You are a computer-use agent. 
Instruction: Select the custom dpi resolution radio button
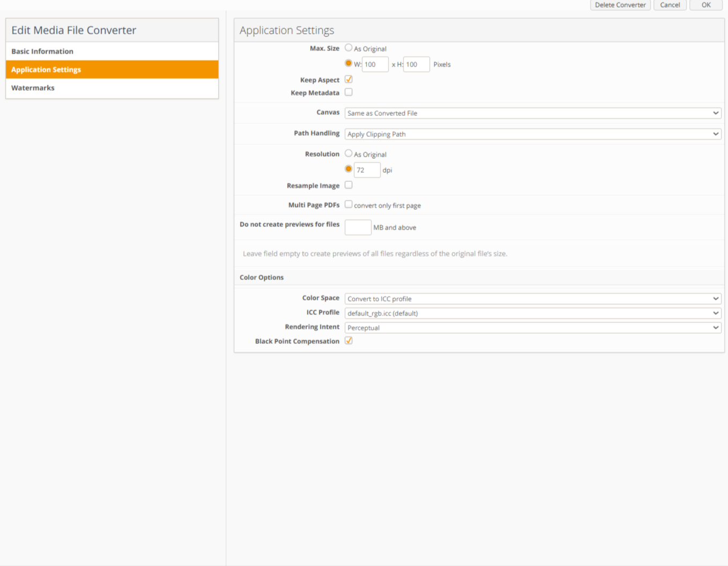[x=348, y=169]
